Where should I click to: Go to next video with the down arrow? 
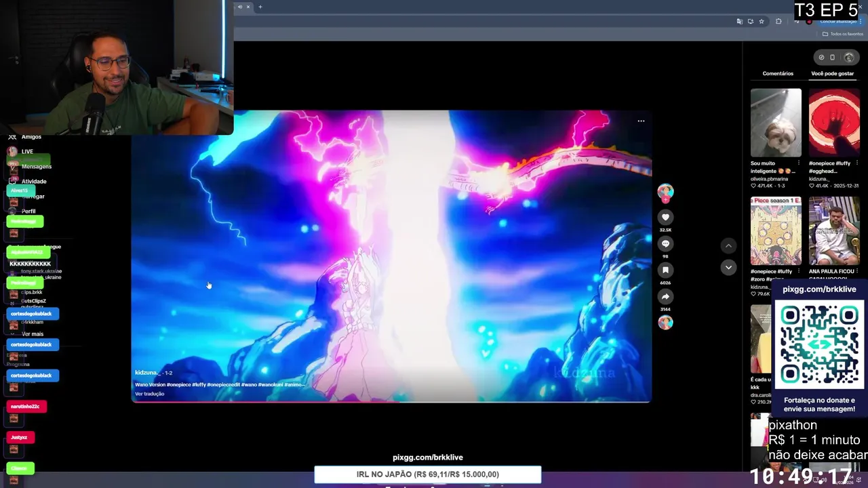coord(728,267)
